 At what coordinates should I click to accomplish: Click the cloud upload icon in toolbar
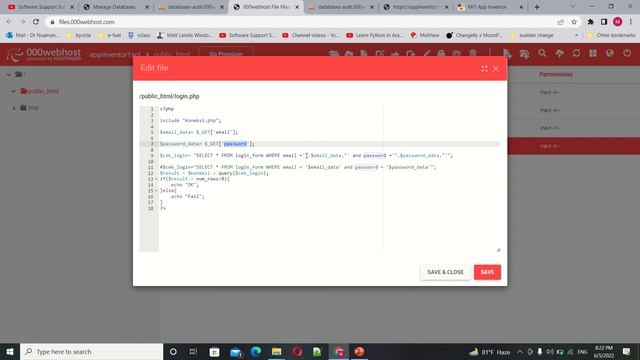click(x=559, y=53)
